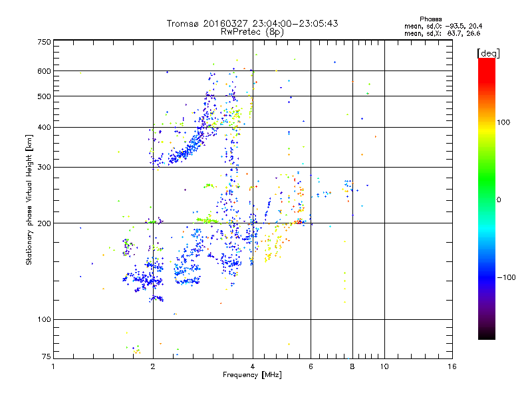Viewport: 532px width, 399px height.
Task: Click the x-axis tick label '8'
Action: coord(352,366)
